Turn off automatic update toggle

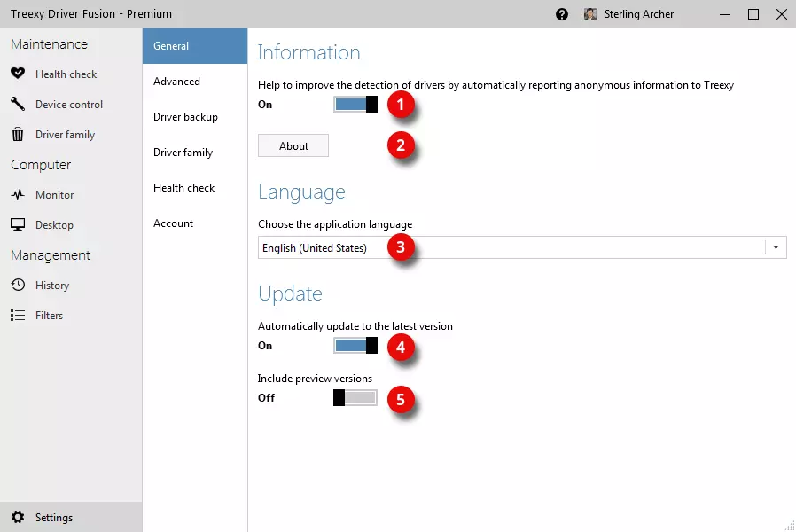pyautogui.click(x=355, y=345)
